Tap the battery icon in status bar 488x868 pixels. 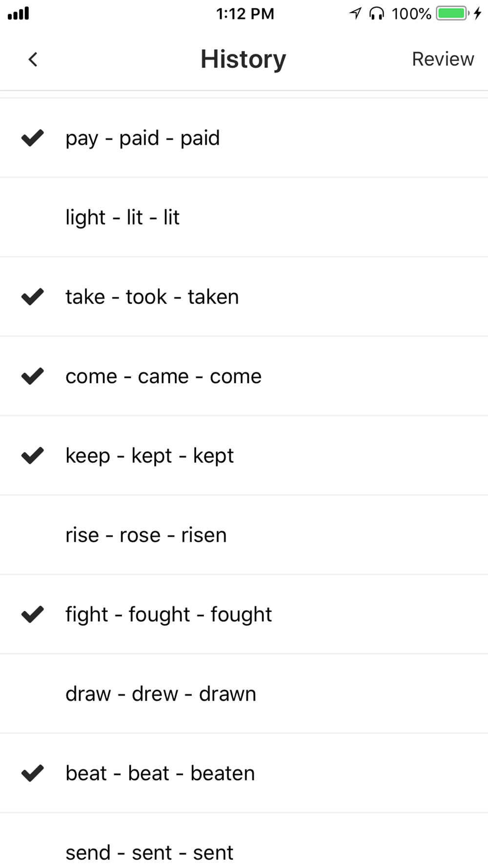tap(452, 13)
